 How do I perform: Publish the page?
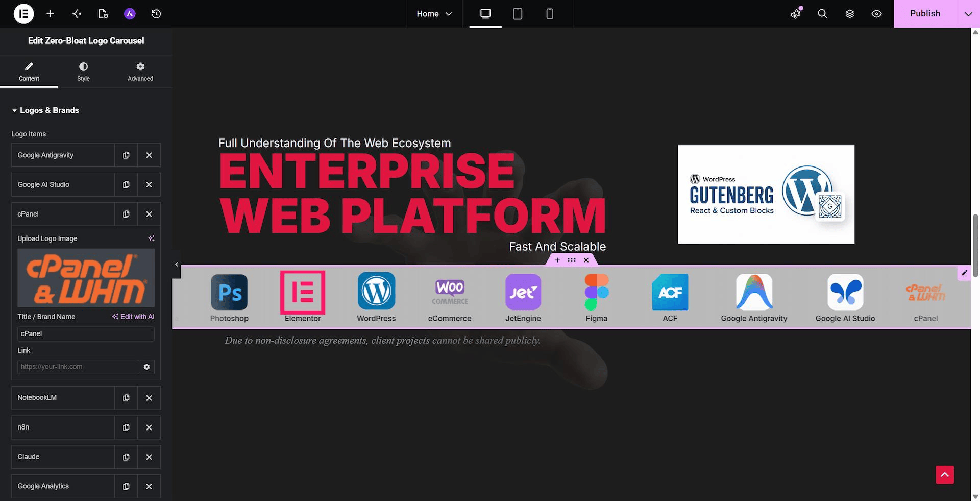(x=925, y=14)
